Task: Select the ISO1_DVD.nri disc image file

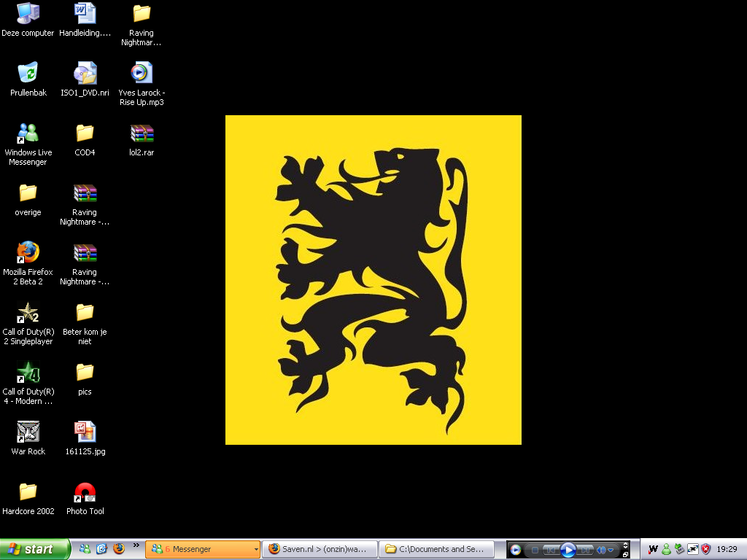Action: click(x=85, y=80)
